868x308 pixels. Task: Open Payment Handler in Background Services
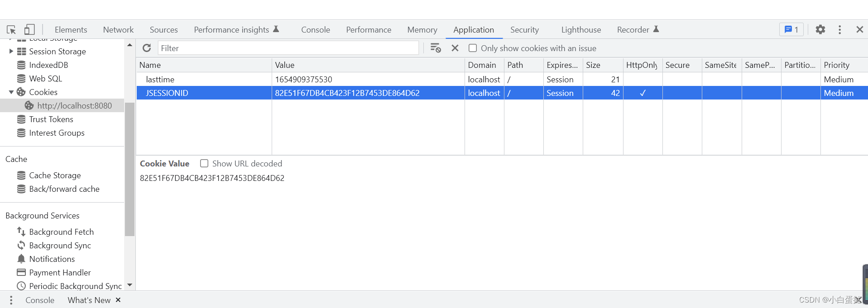coord(60,272)
